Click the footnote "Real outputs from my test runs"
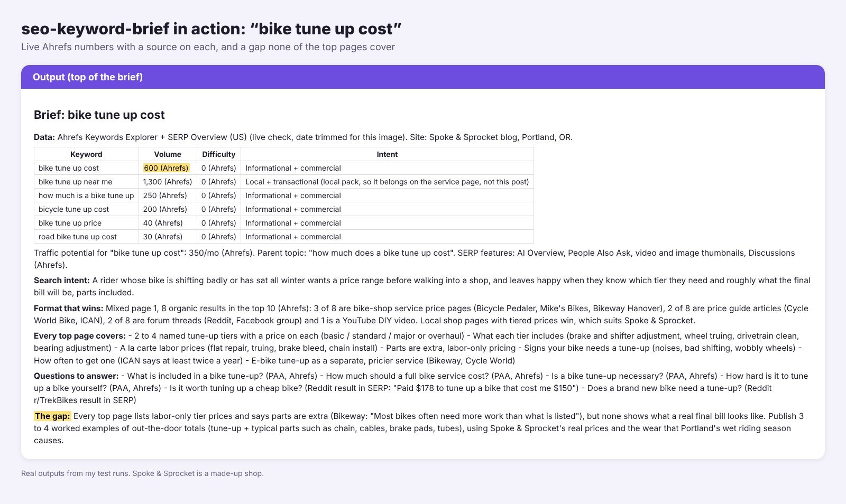 pyautogui.click(x=142, y=473)
